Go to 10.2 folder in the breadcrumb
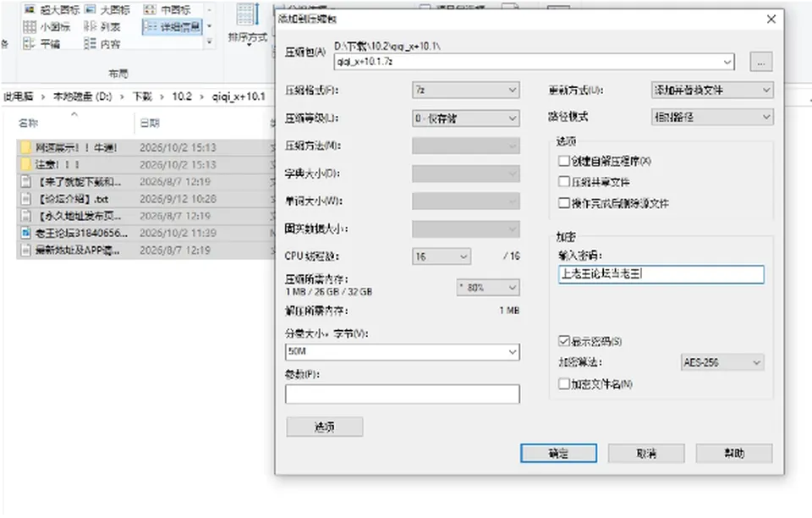Image resolution: width=812 pixels, height=518 pixels. point(182,96)
